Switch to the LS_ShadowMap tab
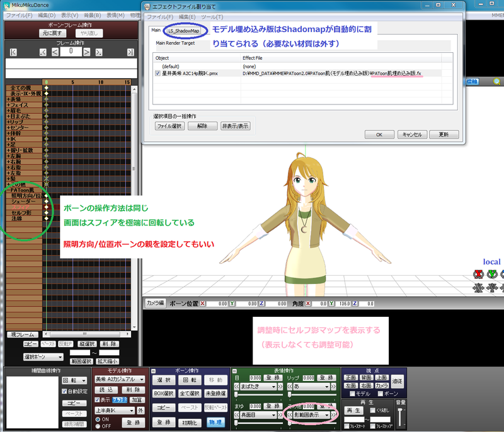This screenshot has width=504, height=432. [183, 31]
